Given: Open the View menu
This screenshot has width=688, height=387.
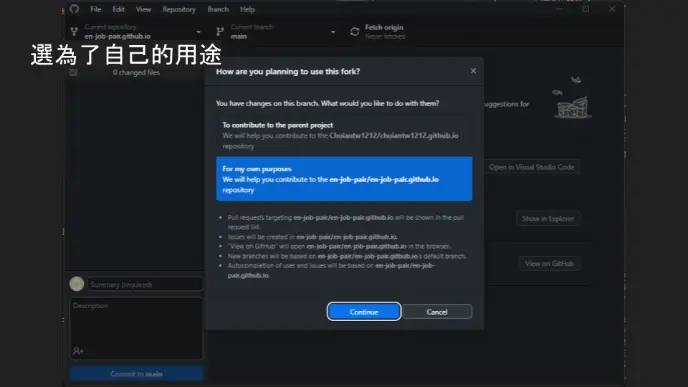Looking at the screenshot, I should [143, 9].
